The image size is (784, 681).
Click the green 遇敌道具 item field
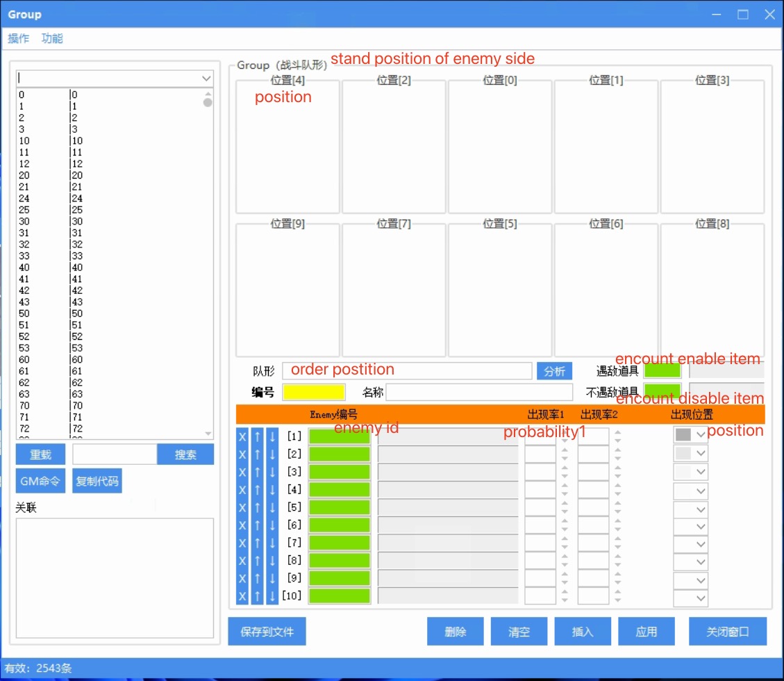(662, 370)
